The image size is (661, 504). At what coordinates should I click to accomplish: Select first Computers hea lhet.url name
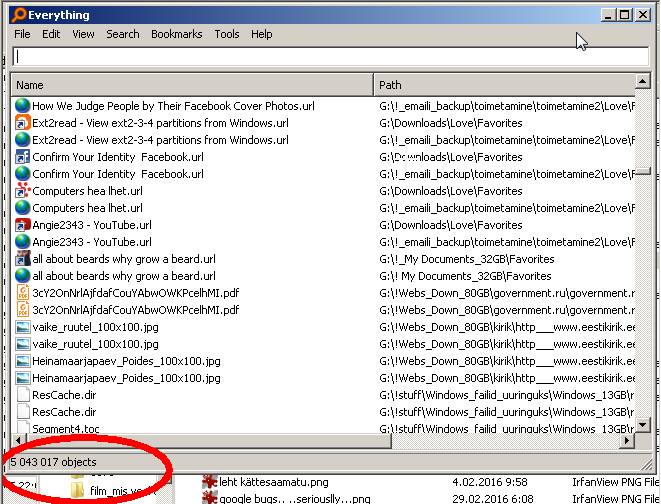tap(87, 191)
